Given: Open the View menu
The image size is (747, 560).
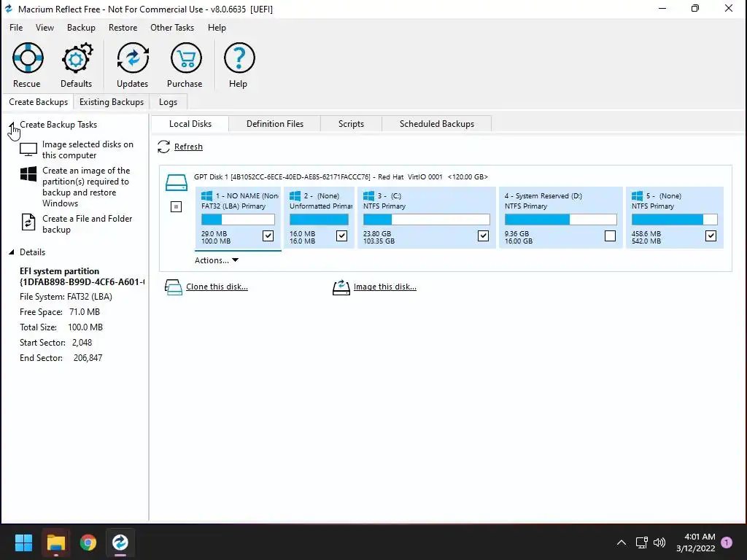Looking at the screenshot, I should (x=44, y=28).
